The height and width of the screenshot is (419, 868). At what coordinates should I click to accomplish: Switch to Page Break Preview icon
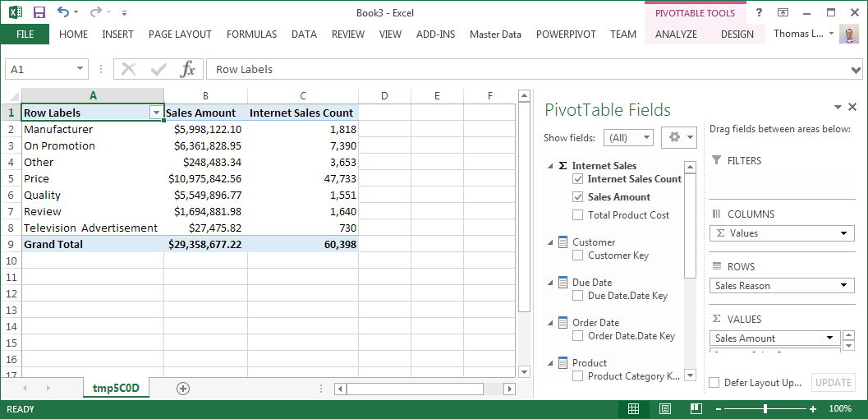[x=696, y=408]
